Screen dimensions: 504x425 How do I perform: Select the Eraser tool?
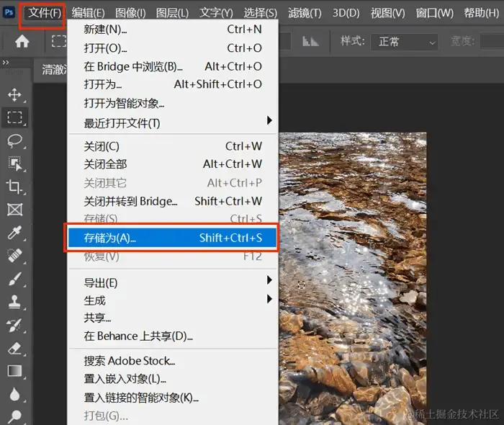14,348
